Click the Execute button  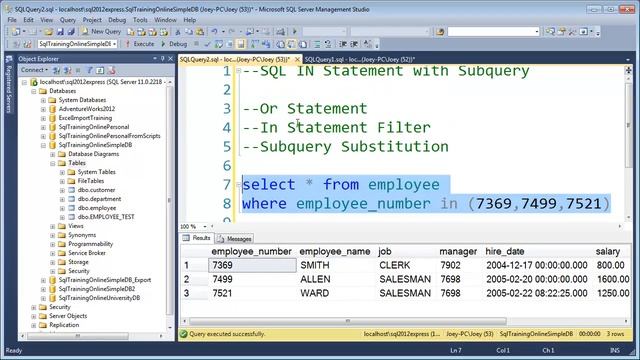pos(140,44)
